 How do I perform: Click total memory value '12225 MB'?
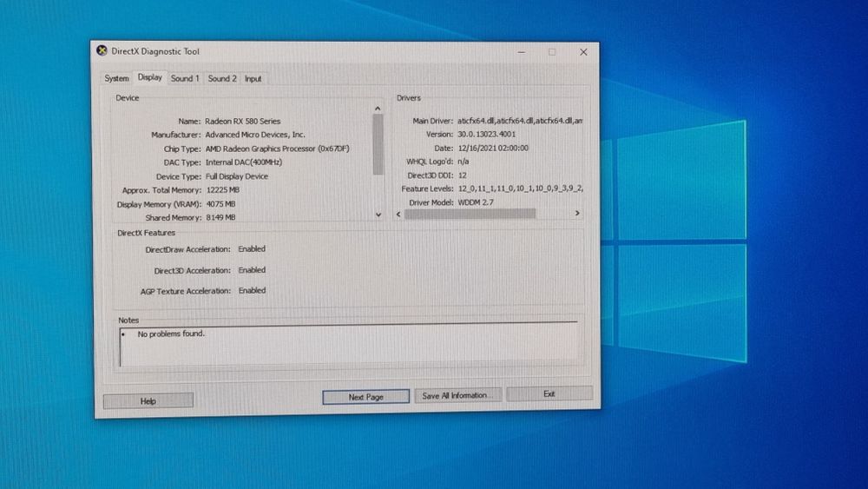click(222, 190)
